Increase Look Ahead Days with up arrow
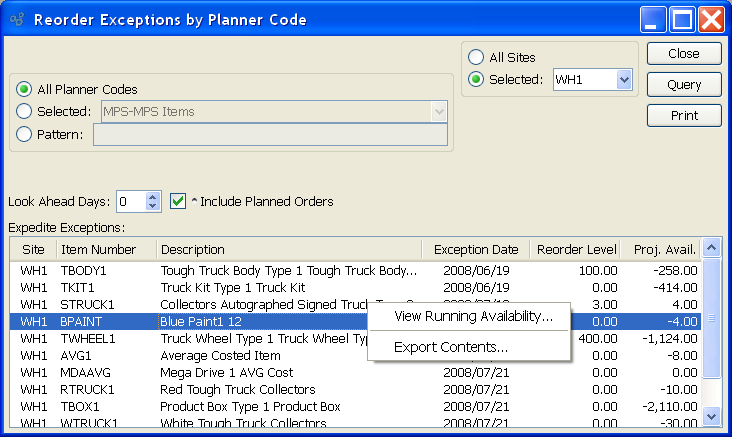This screenshot has height=437, width=732. click(152, 197)
